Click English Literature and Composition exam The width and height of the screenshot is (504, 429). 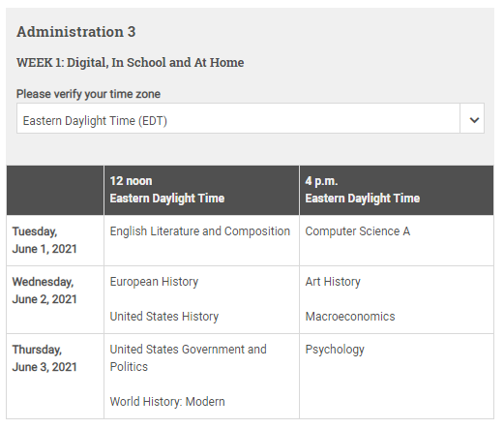(x=200, y=231)
